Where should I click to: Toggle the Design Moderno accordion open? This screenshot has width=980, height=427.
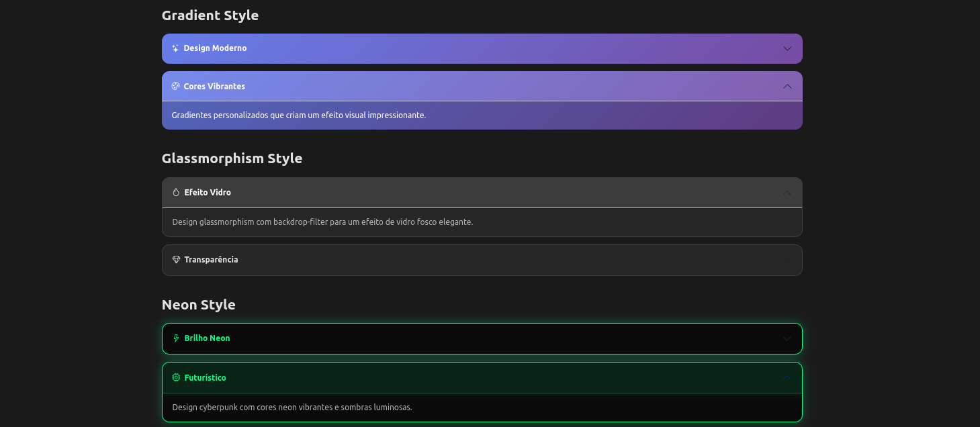tap(482, 48)
